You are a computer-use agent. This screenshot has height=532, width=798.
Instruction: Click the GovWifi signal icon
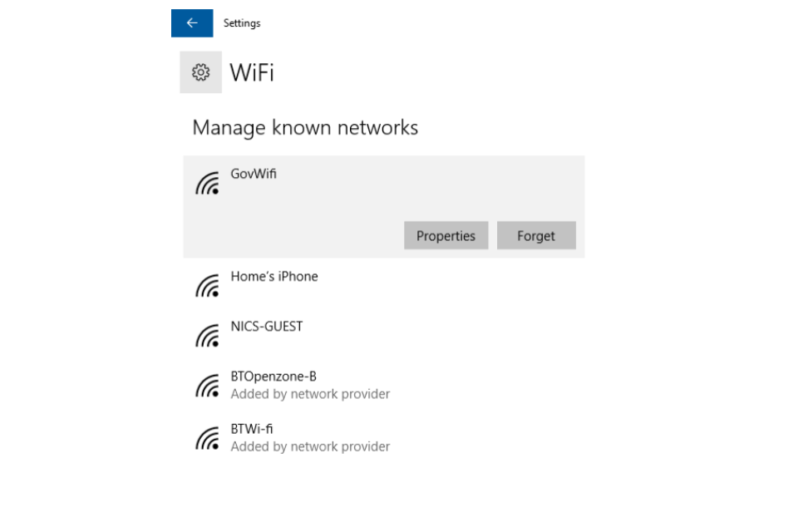click(208, 183)
